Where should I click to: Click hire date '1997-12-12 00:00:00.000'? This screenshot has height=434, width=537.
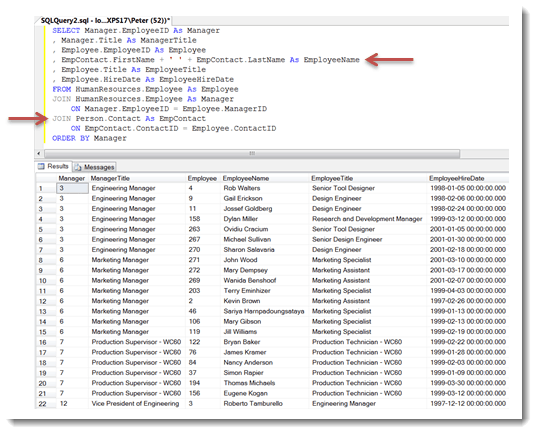[x=468, y=404]
